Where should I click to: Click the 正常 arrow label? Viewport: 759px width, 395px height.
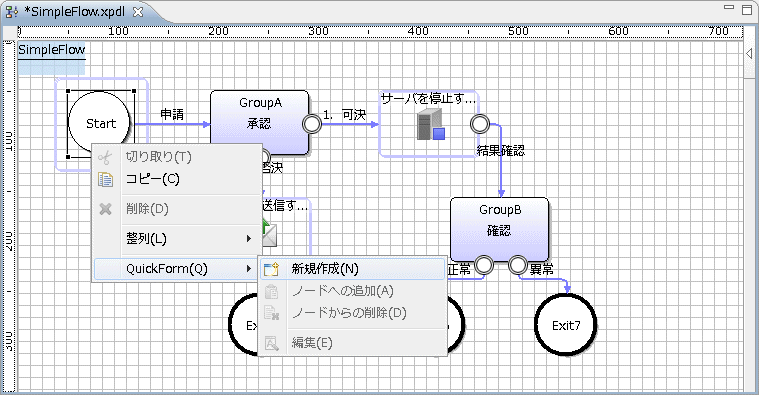tap(459, 270)
